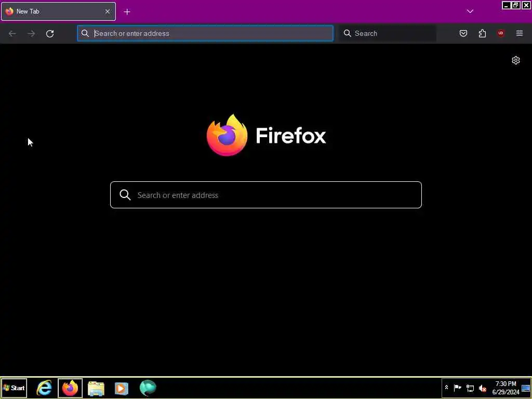The image size is (532, 399).
Task: Click the show desktop tray button
Action: point(526,388)
